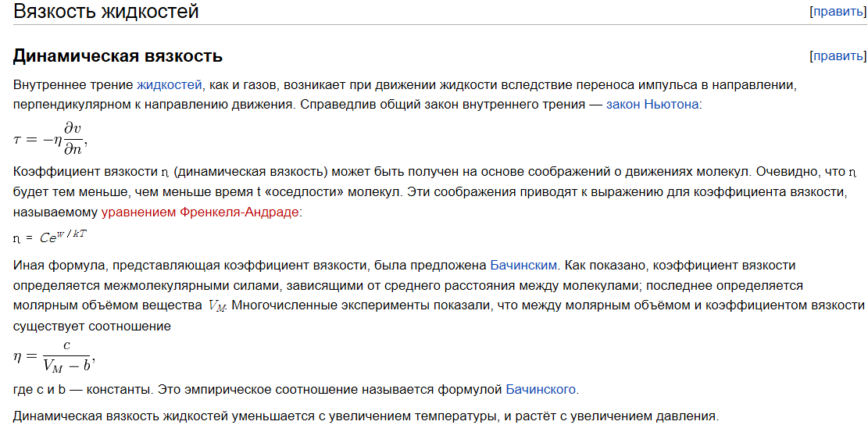
Task: Open edit link beside Вязкость жидкостей heading
Action: tap(838, 12)
